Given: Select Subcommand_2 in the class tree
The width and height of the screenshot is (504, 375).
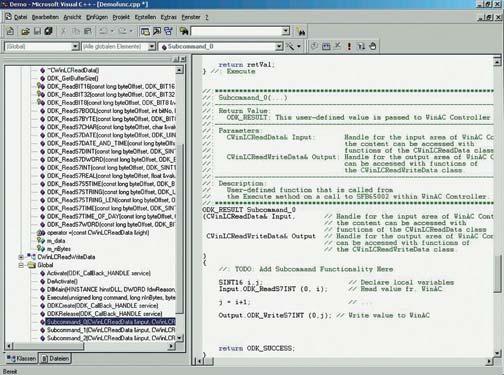Looking at the screenshot, I should 111,338.
